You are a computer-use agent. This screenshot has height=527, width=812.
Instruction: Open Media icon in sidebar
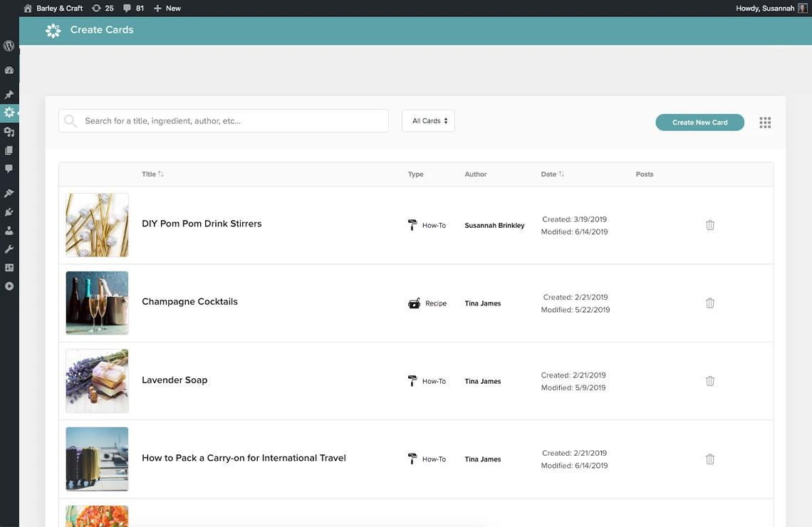[x=9, y=132]
